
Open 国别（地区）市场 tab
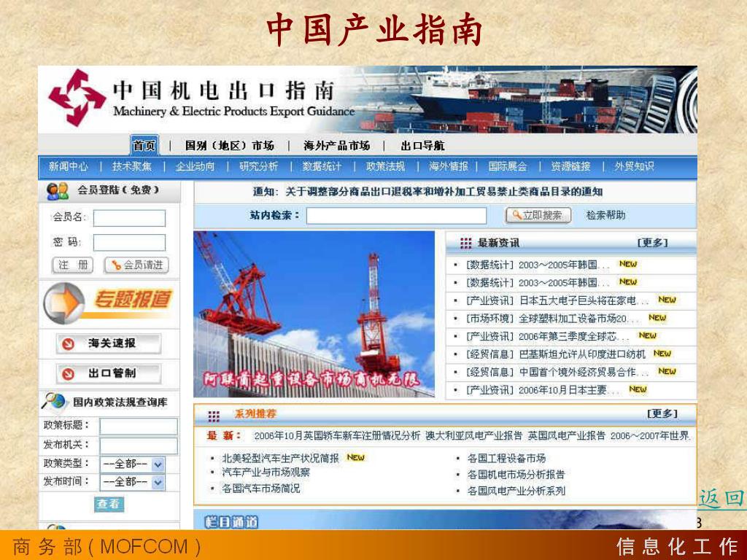(229, 146)
